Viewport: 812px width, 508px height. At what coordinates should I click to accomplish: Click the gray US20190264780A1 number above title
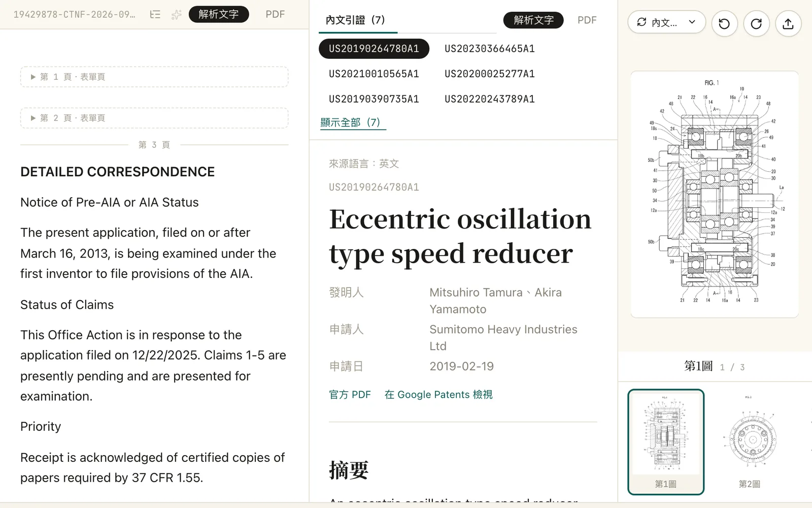click(x=374, y=187)
